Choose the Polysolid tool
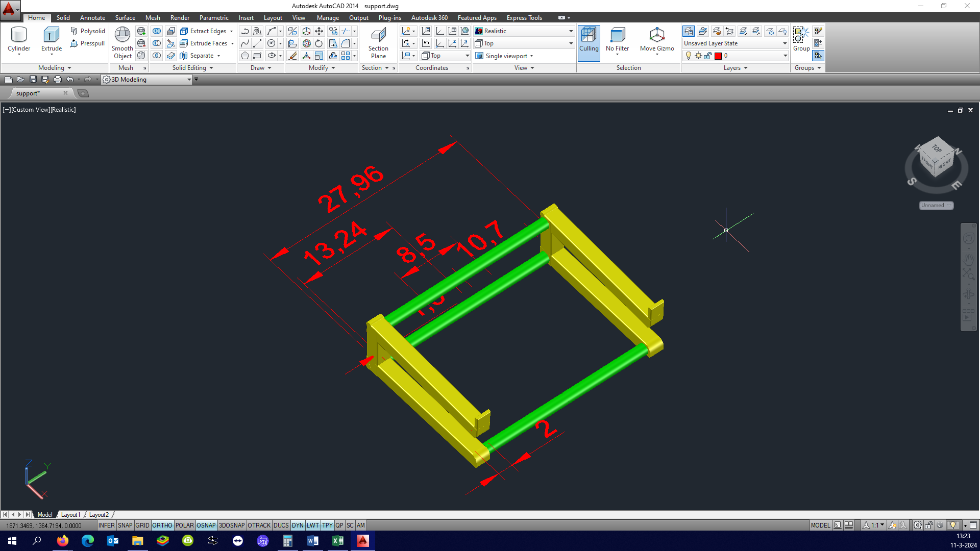Image resolution: width=980 pixels, height=551 pixels. point(88,31)
